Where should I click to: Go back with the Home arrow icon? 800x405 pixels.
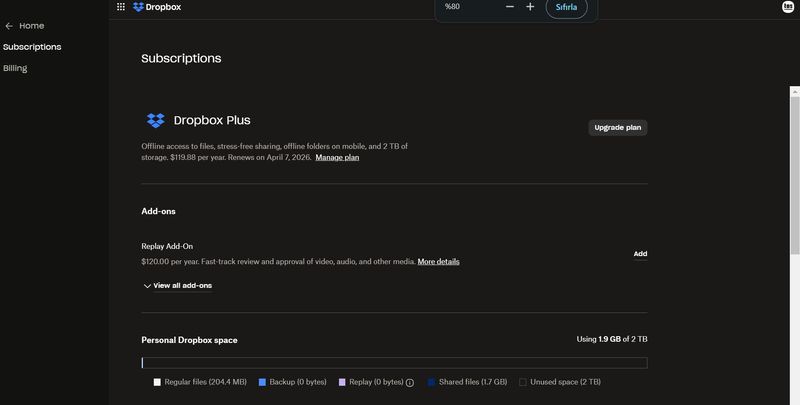click(x=9, y=26)
